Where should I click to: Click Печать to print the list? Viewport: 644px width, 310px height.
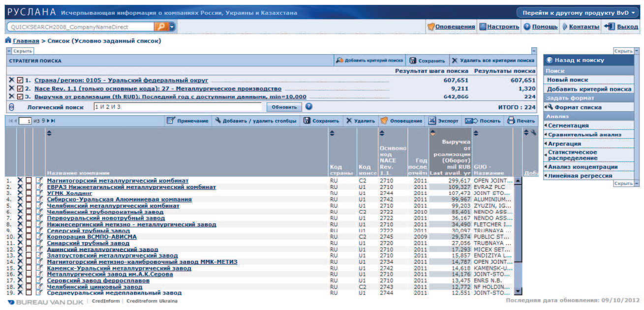[x=521, y=121]
